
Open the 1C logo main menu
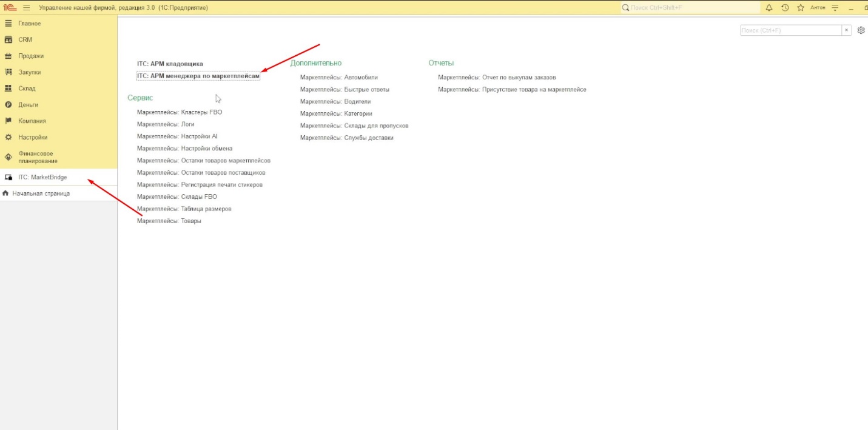(9, 8)
